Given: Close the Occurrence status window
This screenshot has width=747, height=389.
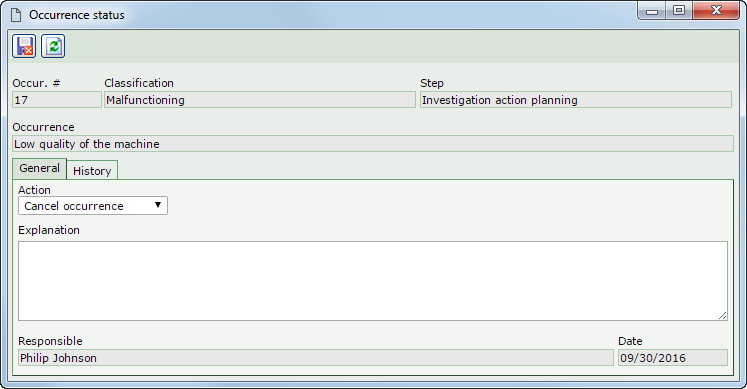Looking at the screenshot, I should click(x=716, y=10).
